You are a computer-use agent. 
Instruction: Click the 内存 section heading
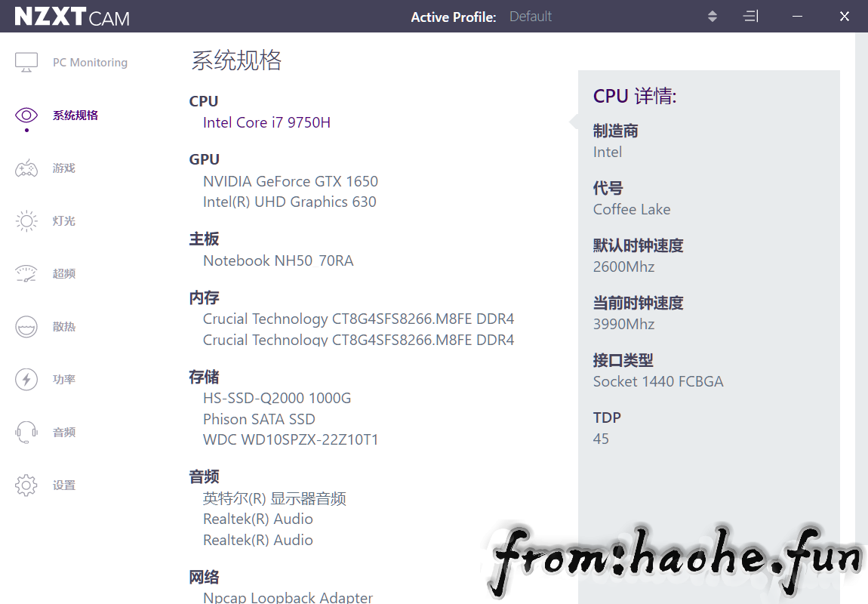coord(204,298)
